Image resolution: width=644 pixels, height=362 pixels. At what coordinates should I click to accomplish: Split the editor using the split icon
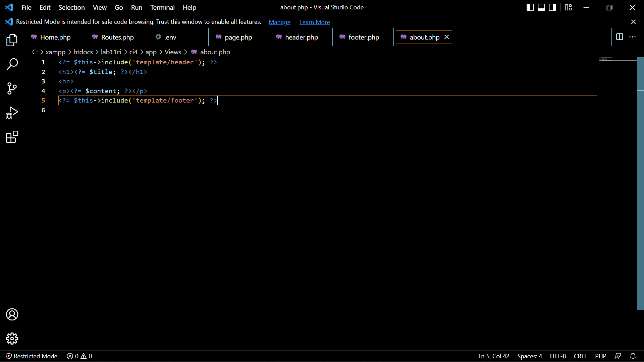pyautogui.click(x=619, y=37)
